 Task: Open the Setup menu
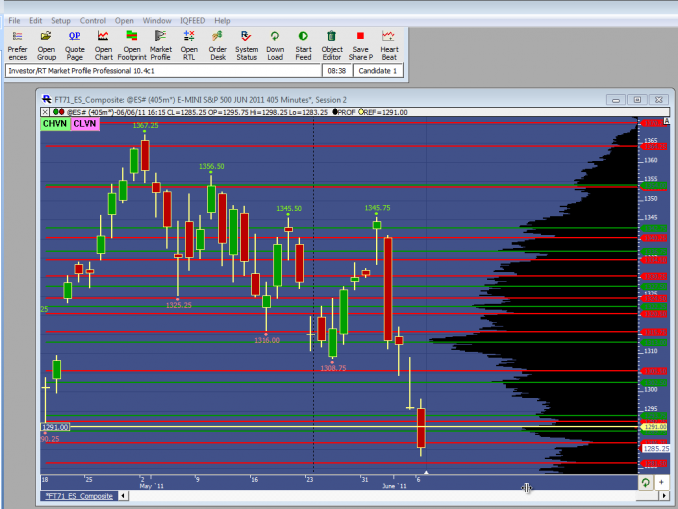tap(61, 20)
